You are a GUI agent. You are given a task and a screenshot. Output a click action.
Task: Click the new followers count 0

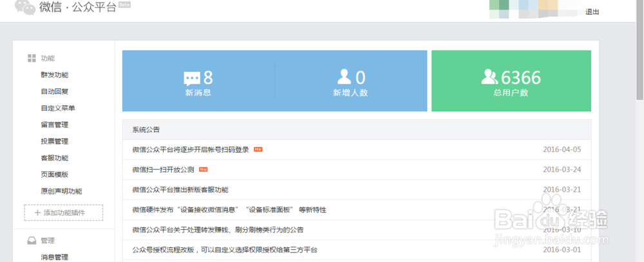coord(360,78)
